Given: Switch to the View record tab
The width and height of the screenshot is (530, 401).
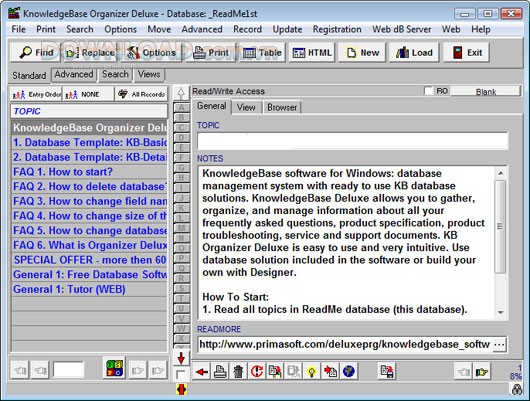Looking at the screenshot, I should pyautogui.click(x=246, y=107).
